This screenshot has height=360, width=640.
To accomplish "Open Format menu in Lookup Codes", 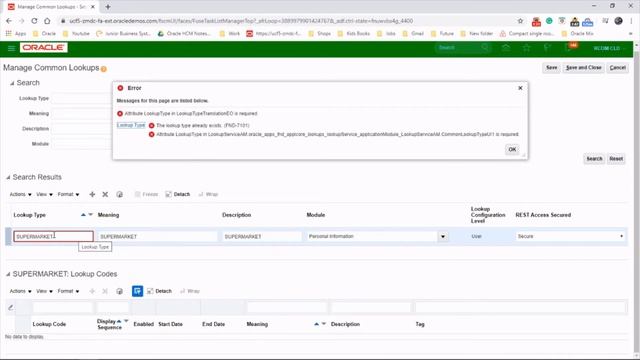I will (x=68, y=291).
